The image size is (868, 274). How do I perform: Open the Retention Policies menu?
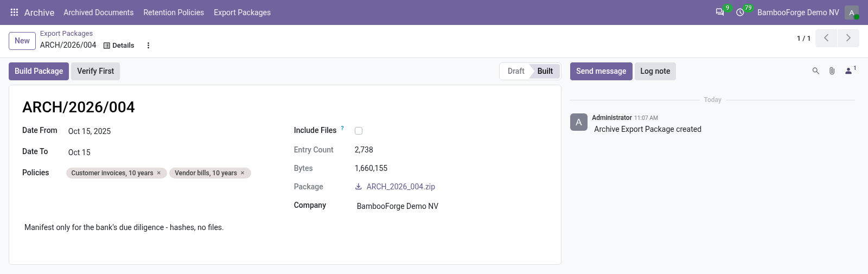click(x=174, y=12)
